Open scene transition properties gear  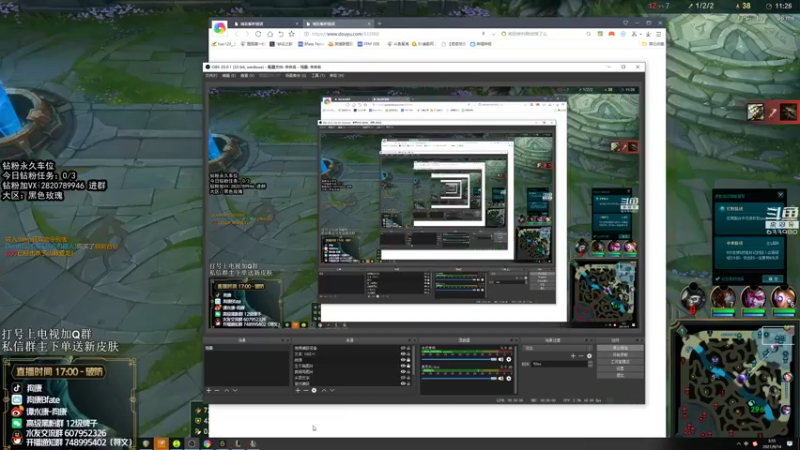(x=589, y=356)
